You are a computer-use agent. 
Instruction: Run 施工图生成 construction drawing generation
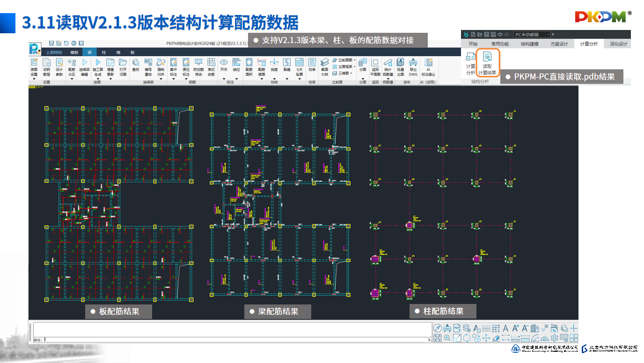click(98, 67)
